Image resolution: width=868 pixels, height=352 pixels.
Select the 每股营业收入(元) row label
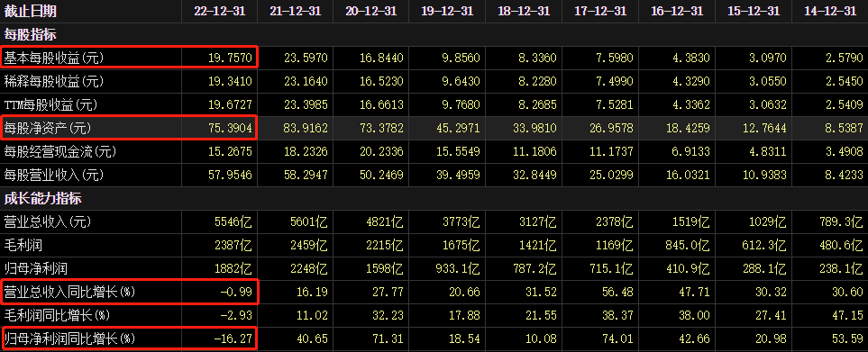click(x=54, y=176)
